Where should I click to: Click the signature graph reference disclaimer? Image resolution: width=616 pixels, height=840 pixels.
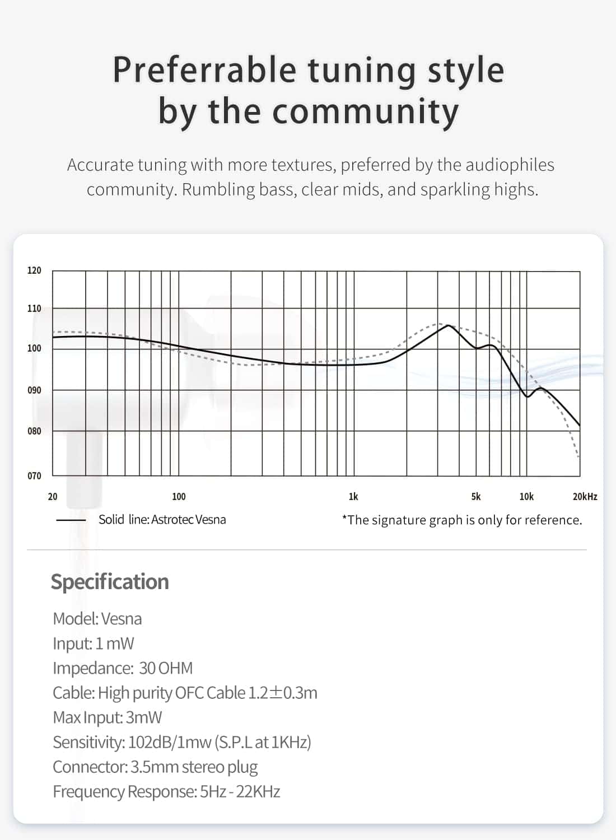pyautogui.click(x=462, y=520)
